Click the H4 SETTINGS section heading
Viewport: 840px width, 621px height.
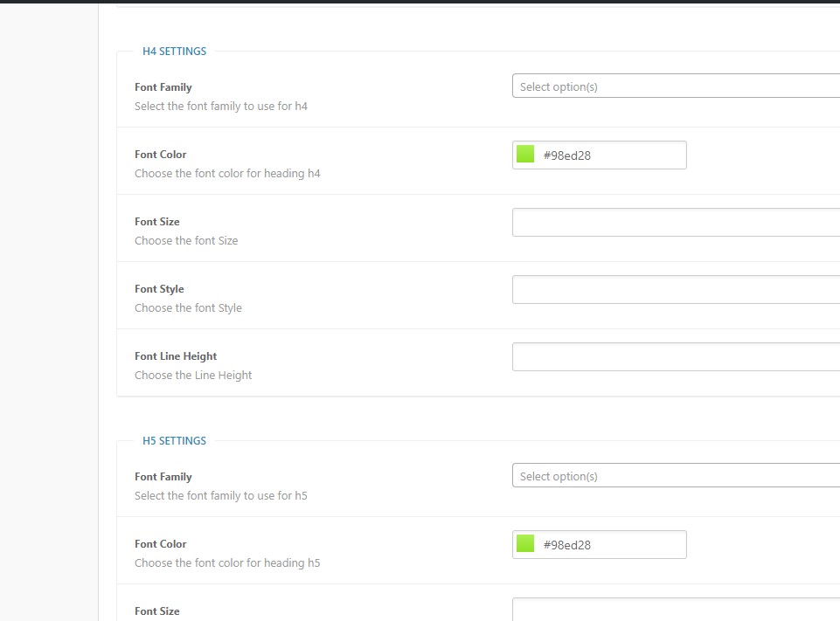tap(175, 52)
